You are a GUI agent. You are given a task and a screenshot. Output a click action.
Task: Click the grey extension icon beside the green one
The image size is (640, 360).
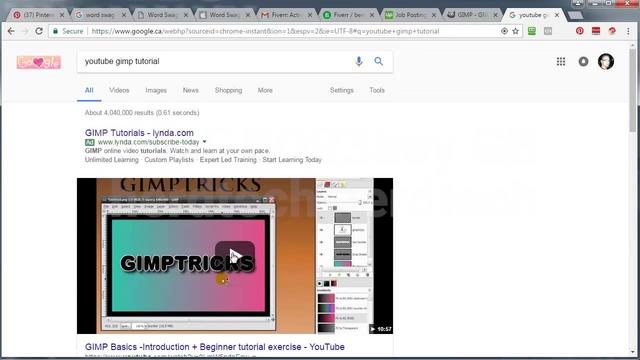[x=548, y=31]
